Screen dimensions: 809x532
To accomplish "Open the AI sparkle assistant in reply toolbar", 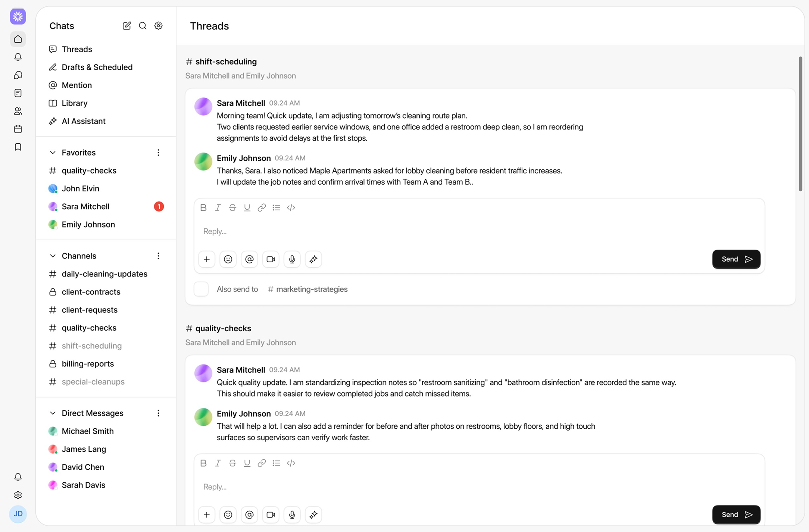I will pyautogui.click(x=313, y=259).
